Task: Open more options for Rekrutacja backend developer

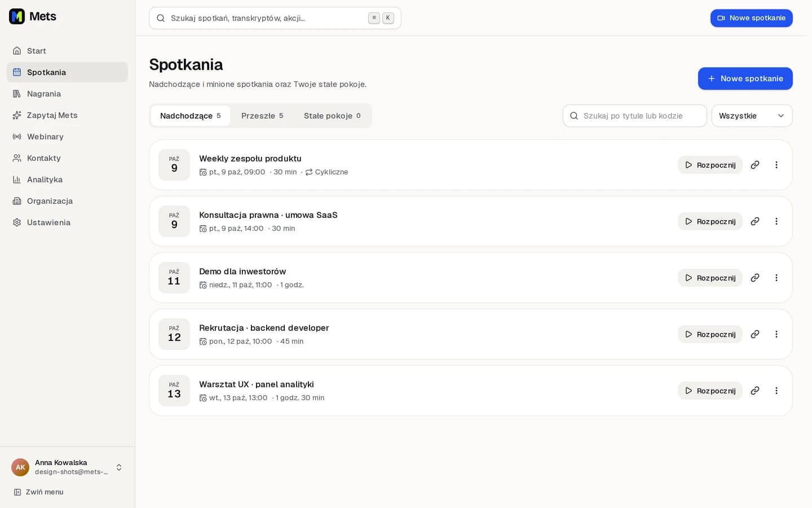Action: point(776,334)
